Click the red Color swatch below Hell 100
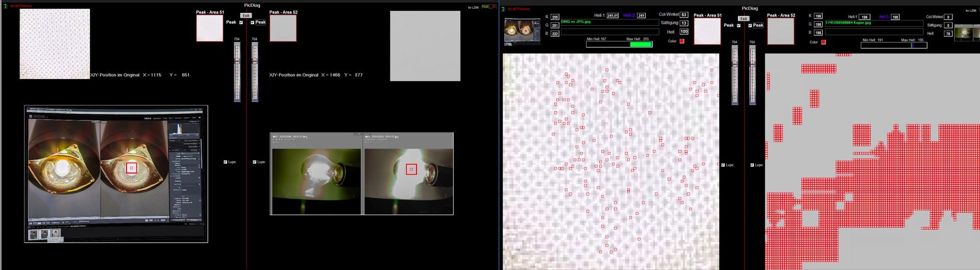 pos(681,41)
